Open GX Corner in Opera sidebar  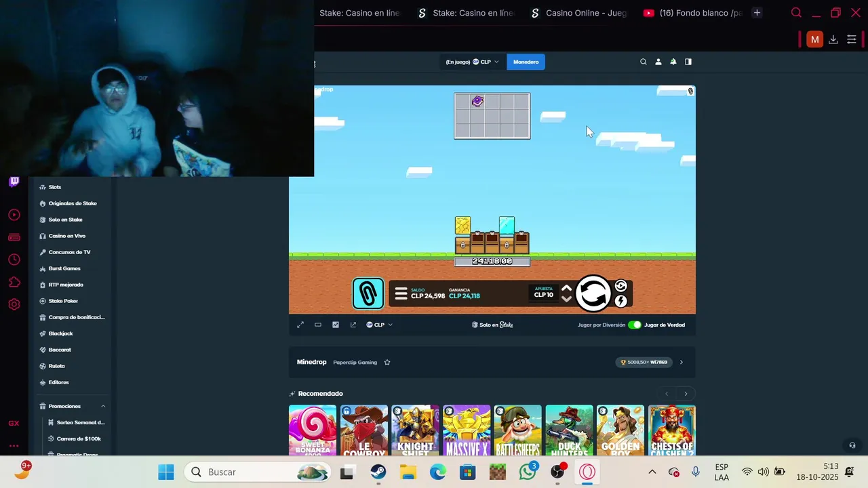(14, 423)
